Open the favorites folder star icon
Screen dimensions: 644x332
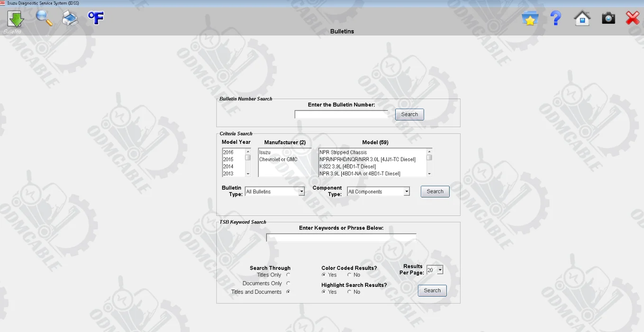coord(530,18)
